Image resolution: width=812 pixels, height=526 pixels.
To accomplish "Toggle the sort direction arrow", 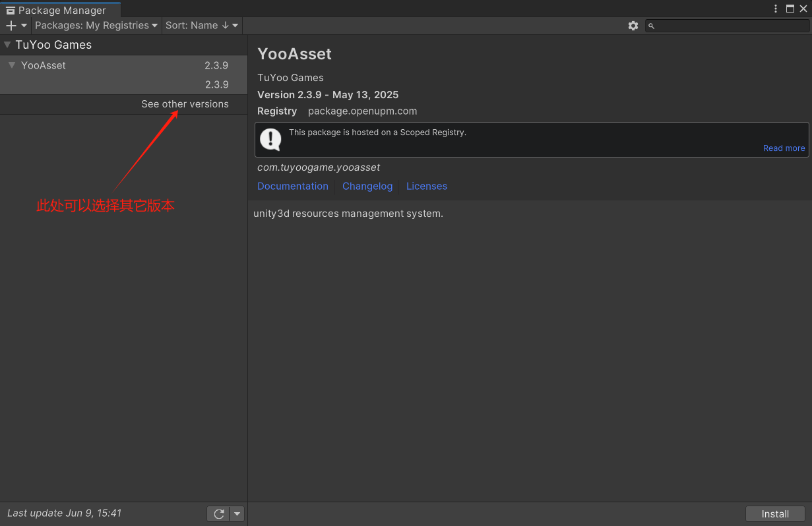I will 224,25.
